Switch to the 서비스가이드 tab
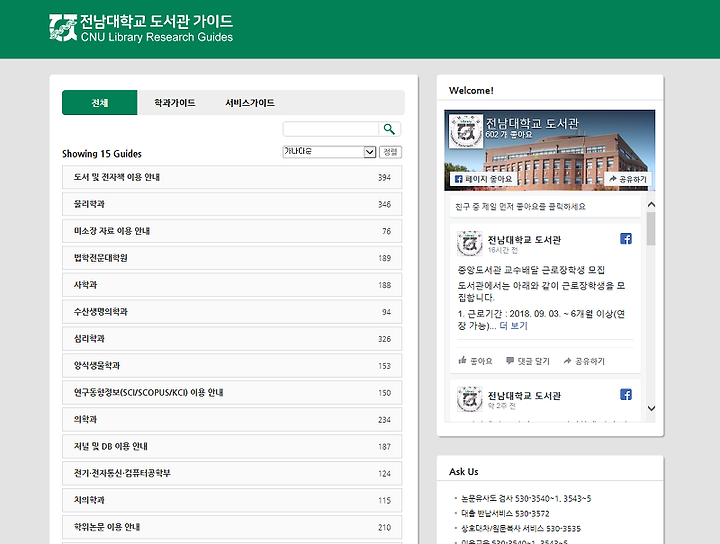 click(250, 102)
